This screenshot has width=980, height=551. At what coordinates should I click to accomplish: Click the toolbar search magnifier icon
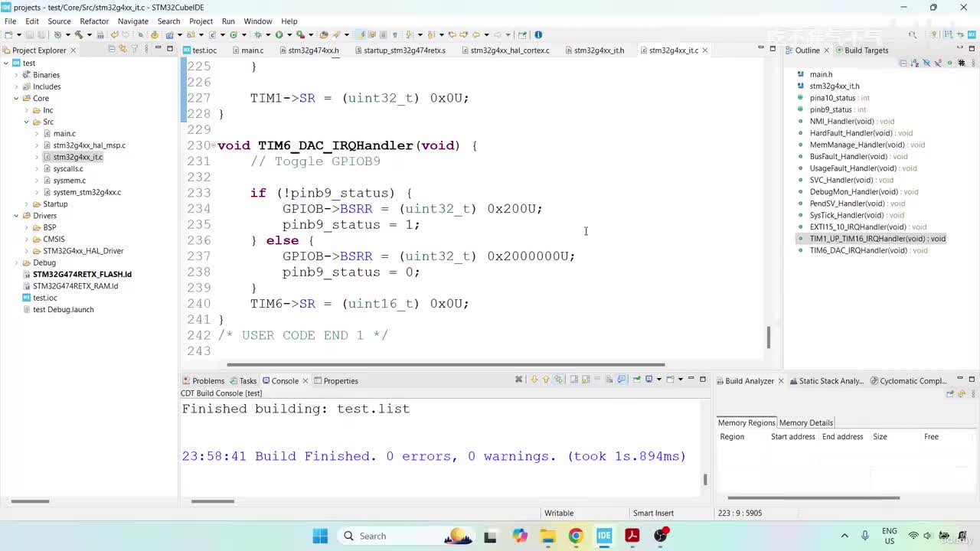click(913, 34)
